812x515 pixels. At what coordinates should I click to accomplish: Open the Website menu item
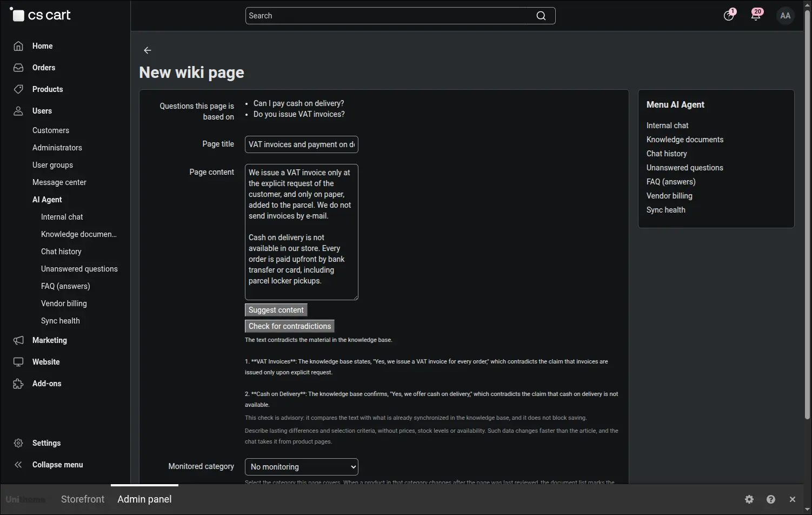coord(46,362)
